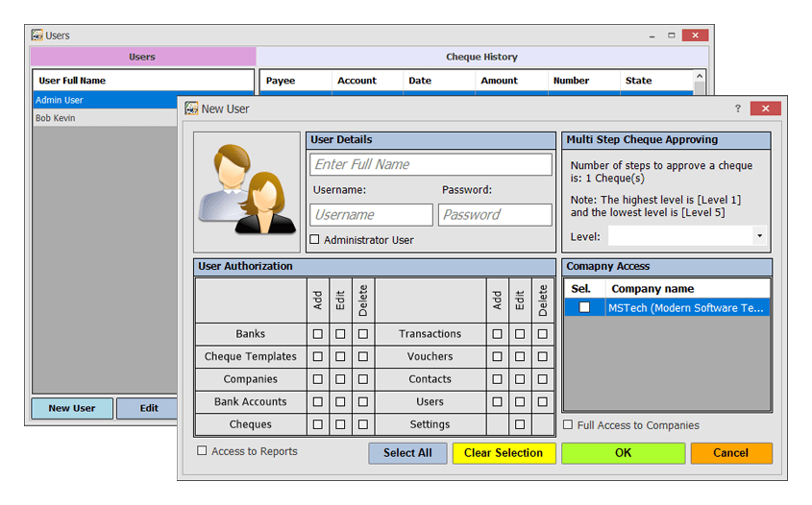Open the help question mark in New User

pyautogui.click(x=737, y=108)
